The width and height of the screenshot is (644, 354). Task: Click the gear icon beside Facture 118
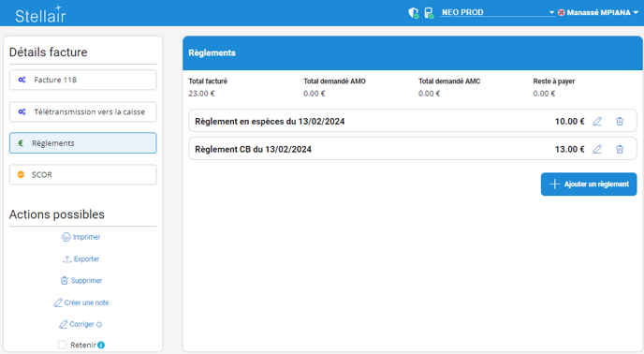click(22, 80)
